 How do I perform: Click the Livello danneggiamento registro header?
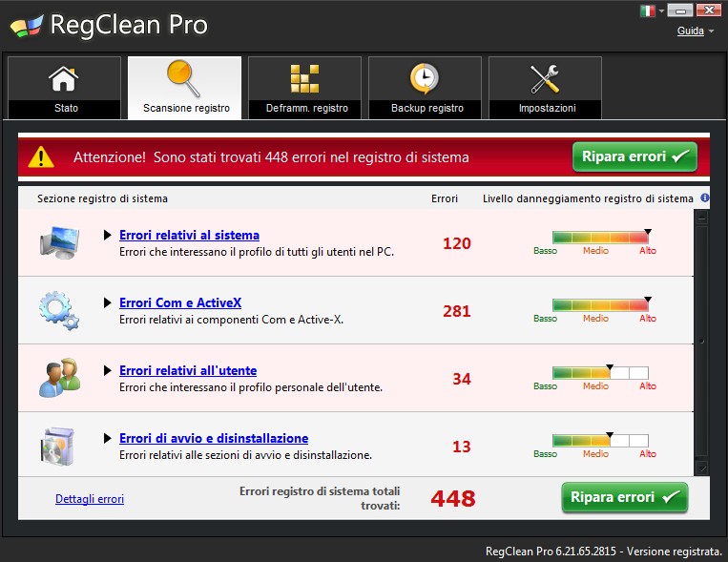588,198
